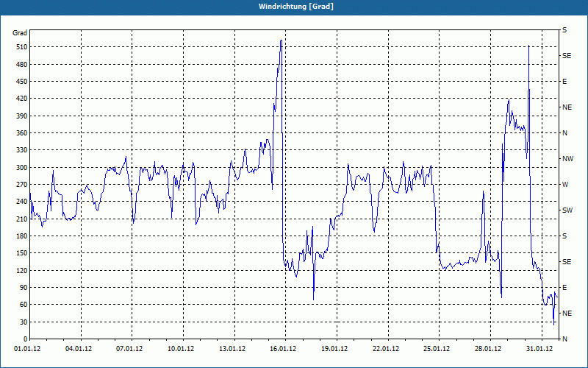
Task: Select the 360 value on the left axis
Action: pyautogui.click(x=22, y=133)
